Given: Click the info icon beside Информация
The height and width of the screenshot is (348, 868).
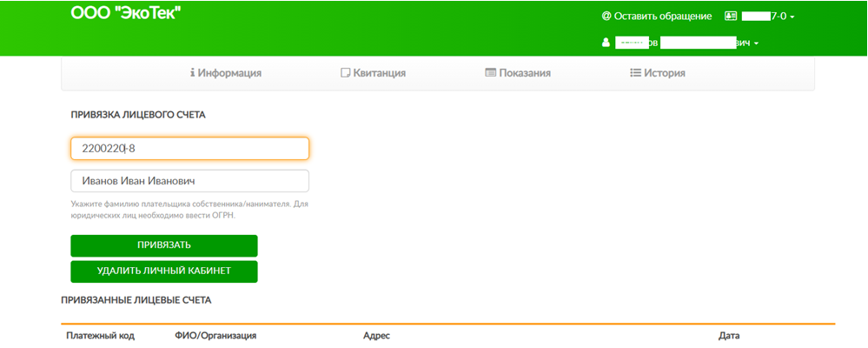Looking at the screenshot, I should tap(192, 73).
